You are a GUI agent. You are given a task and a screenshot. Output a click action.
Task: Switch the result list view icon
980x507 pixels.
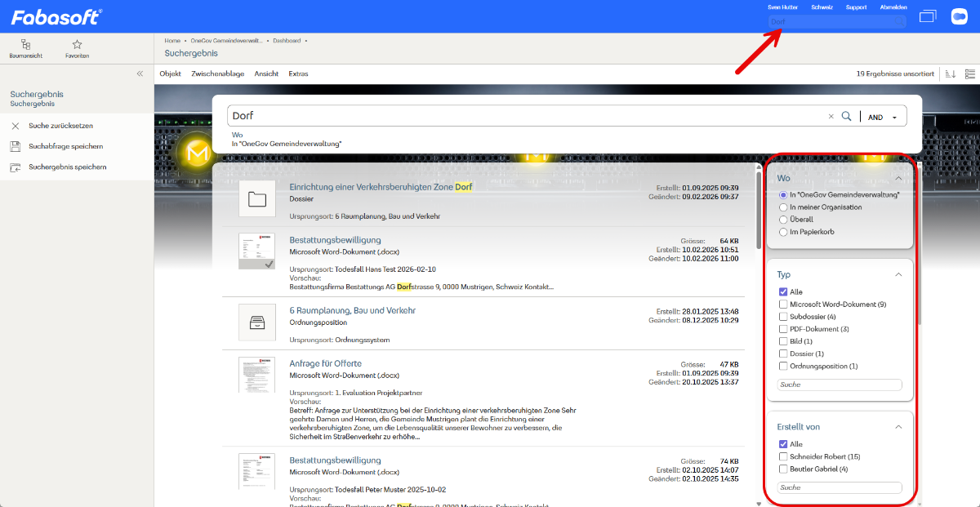tap(969, 73)
